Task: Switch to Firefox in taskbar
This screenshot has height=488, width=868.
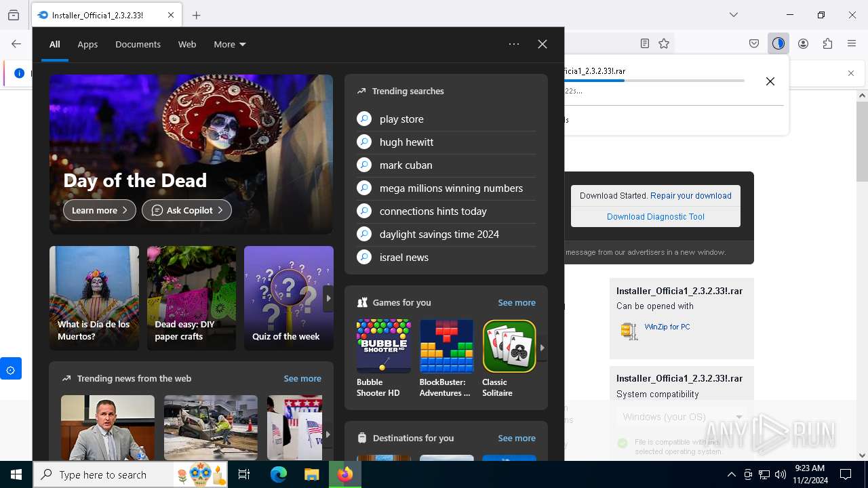Action: point(345,474)
